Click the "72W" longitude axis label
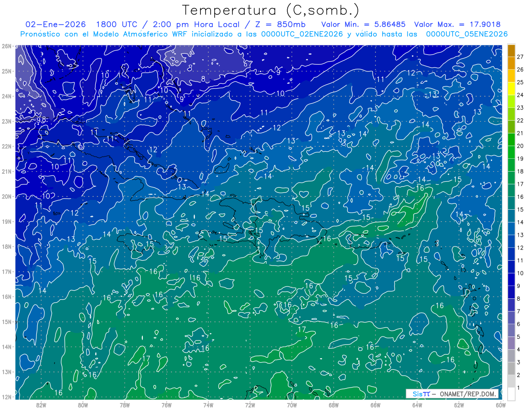The image size is (532, 411). [250, 404]
